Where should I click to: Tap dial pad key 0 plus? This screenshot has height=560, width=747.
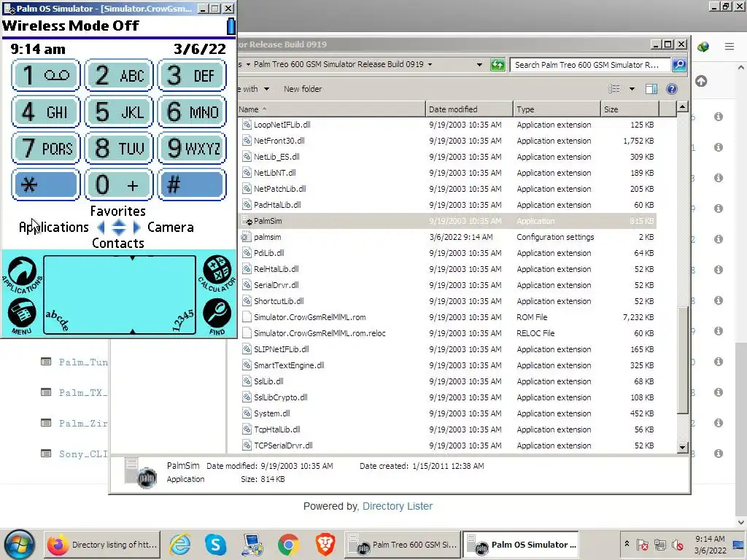(x=119, y=184)
